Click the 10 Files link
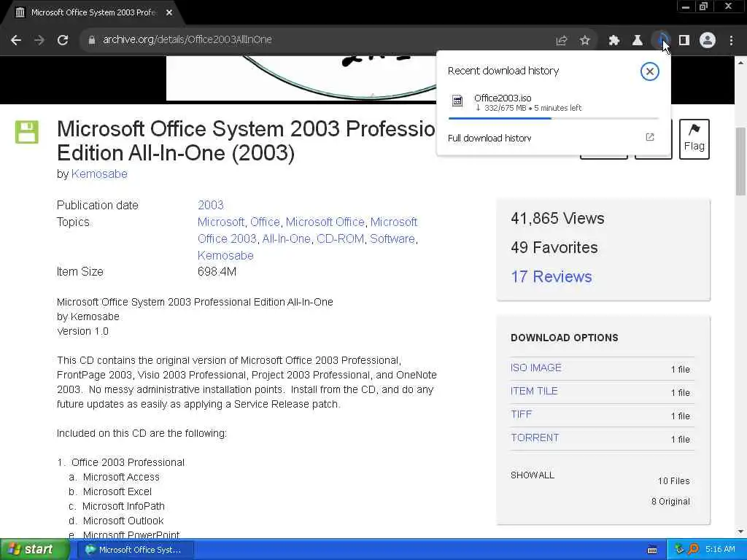Screen dimensions: 747x560 673,481
